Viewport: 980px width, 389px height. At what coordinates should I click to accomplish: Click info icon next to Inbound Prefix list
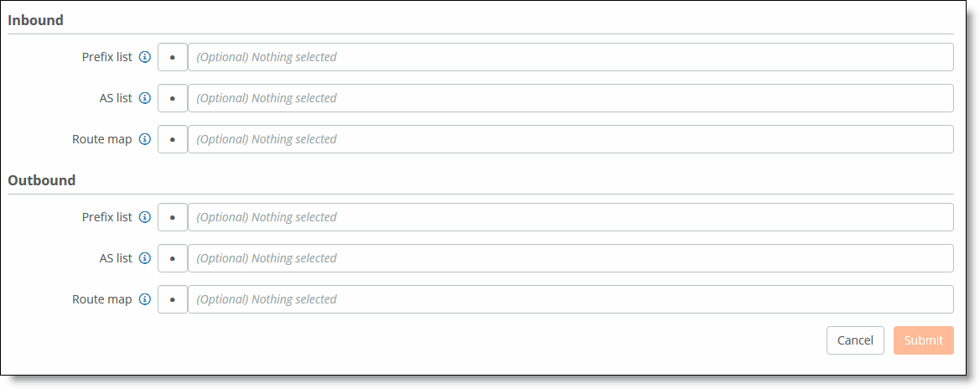(x=144, y=57)
